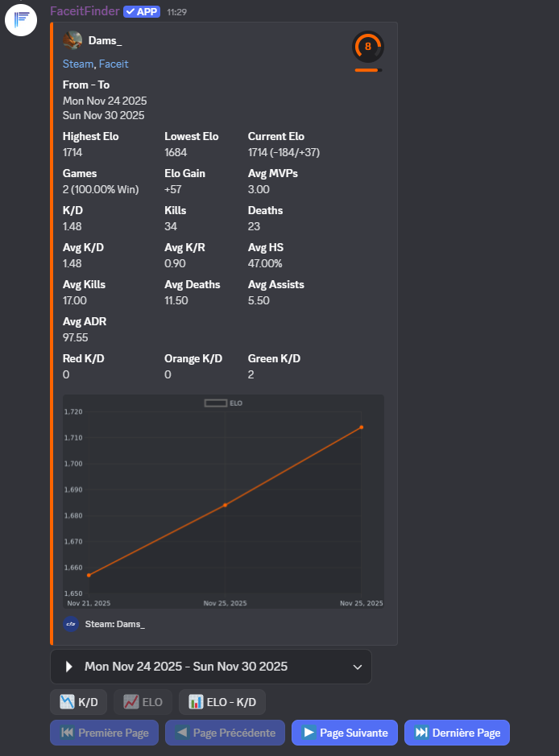Open the FaceitFinder bot avatar
The width and height of the screenshot is (559, 756).
21,20
